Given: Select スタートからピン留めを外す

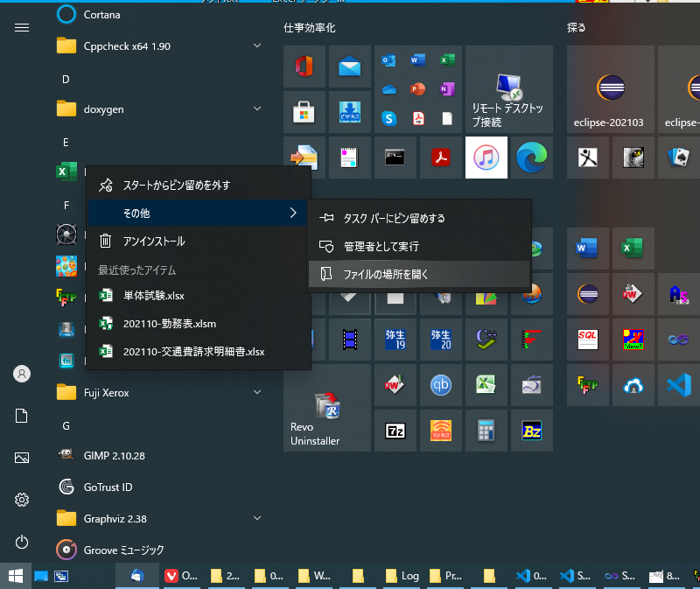Looking at the screenshot, I should click(199, 185).
